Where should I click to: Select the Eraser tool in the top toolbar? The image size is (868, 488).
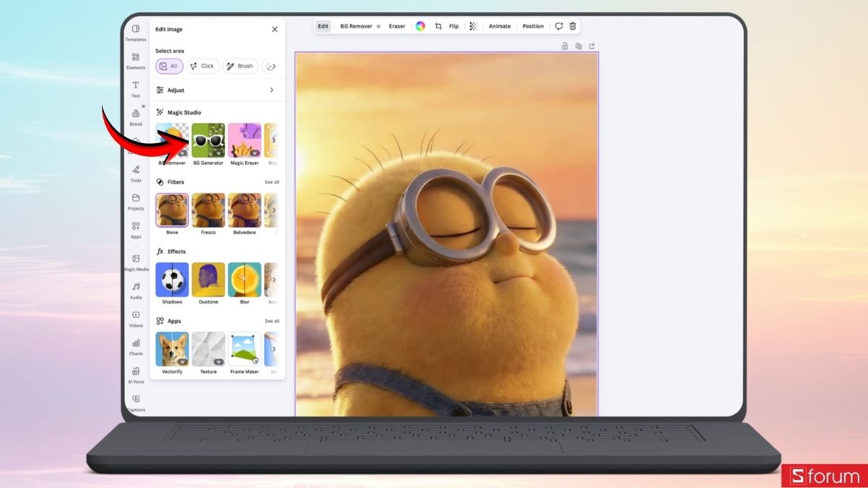[x=396, y=26]
